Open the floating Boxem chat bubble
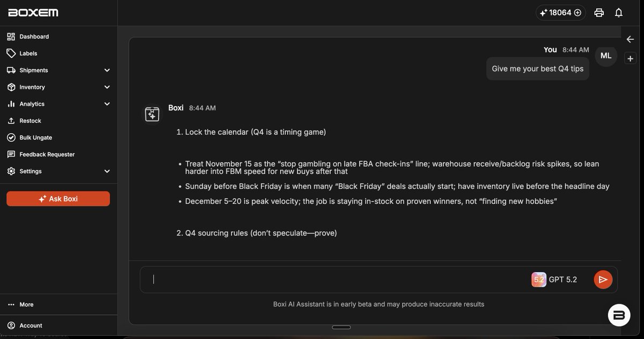This screenshot has height=339, width=644. [x=619, y=315]
